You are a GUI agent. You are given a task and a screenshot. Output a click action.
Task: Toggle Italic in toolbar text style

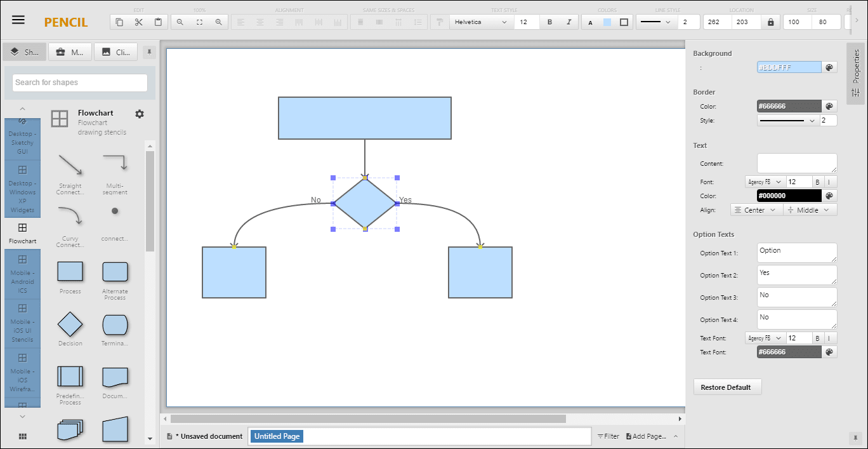[569, 22]
